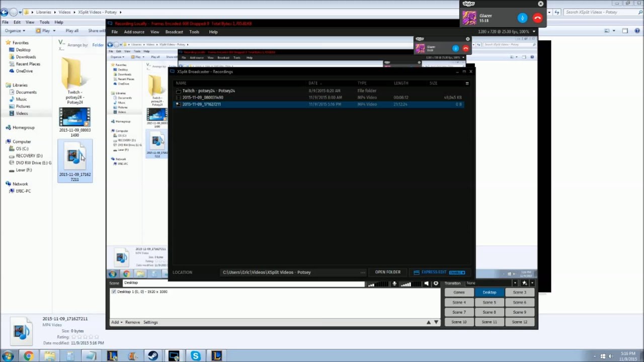The image size is (644, 362).
Task: Switch to the Games scene
Action: 459,292
